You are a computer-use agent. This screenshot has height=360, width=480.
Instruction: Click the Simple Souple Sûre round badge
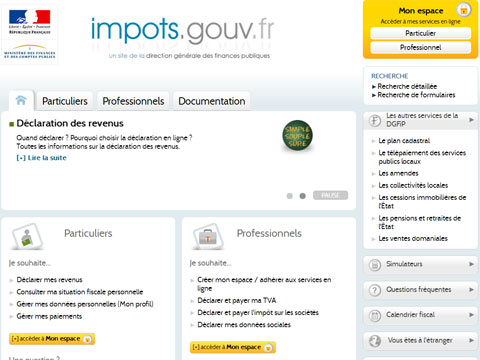click(x=297, y=136)
